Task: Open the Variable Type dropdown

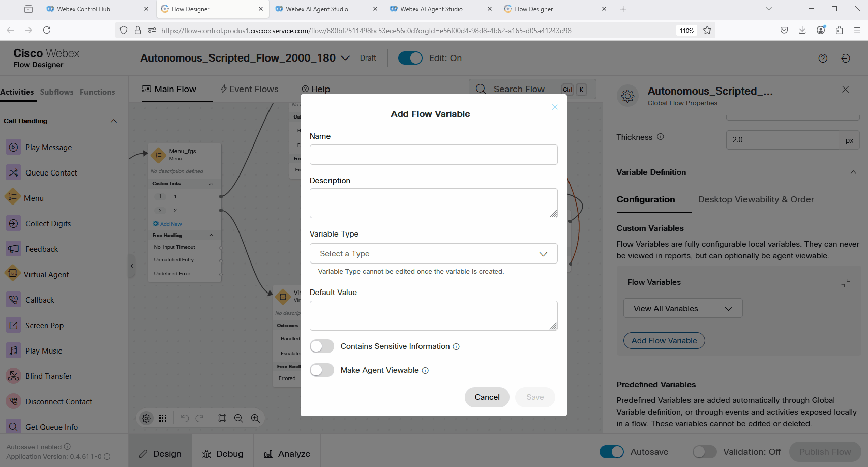Action: coord(433,253)
